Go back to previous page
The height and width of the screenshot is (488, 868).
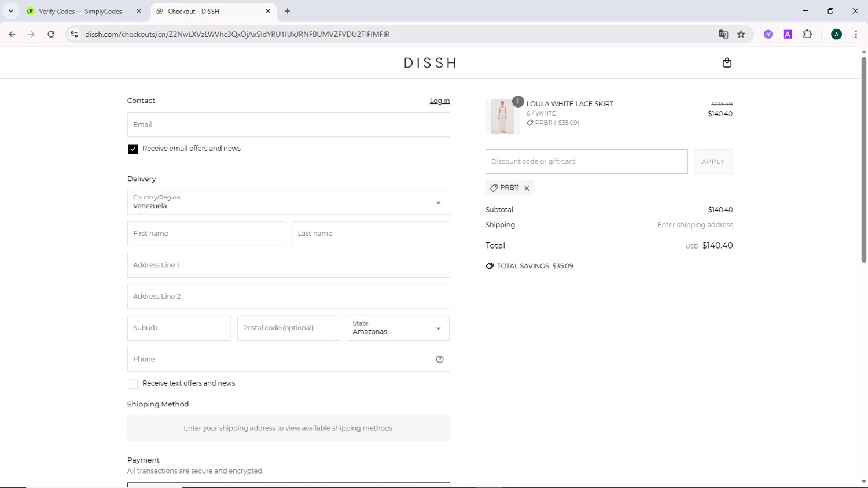(12, 34)
